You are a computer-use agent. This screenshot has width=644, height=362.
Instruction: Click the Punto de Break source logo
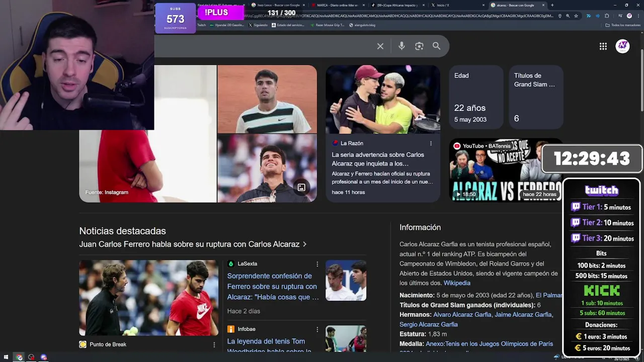click(x=83, y=345)
